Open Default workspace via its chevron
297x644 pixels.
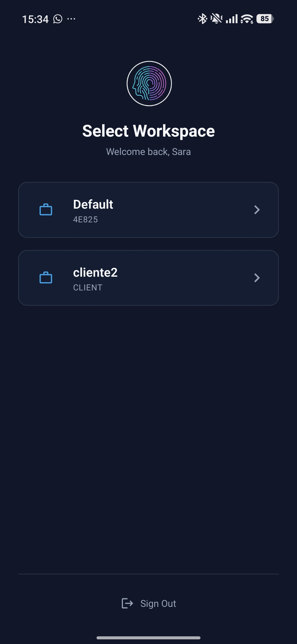coord(257,210)
